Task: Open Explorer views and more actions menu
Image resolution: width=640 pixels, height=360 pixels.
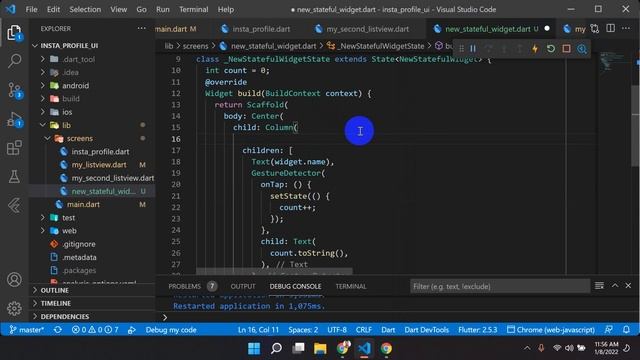Action: 142,28
